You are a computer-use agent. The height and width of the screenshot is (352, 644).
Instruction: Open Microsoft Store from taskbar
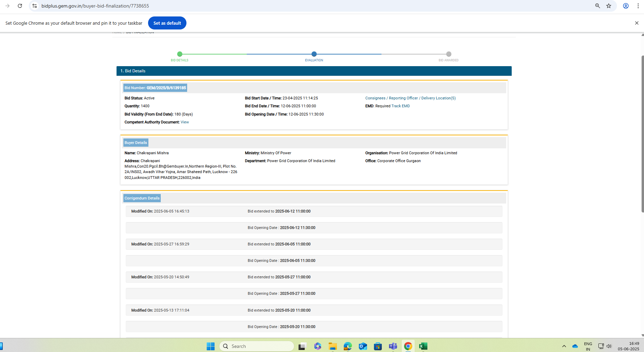(378, 346)
